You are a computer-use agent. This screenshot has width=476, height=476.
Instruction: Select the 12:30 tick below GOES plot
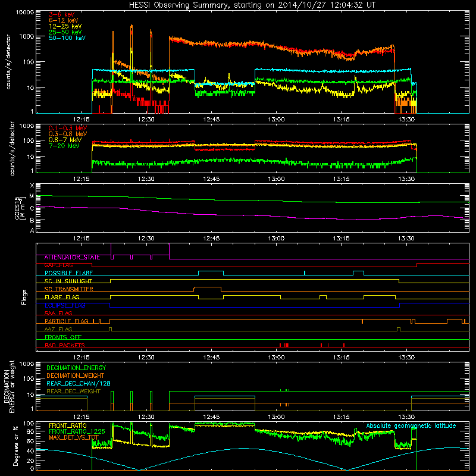click(x=146, y=239)
